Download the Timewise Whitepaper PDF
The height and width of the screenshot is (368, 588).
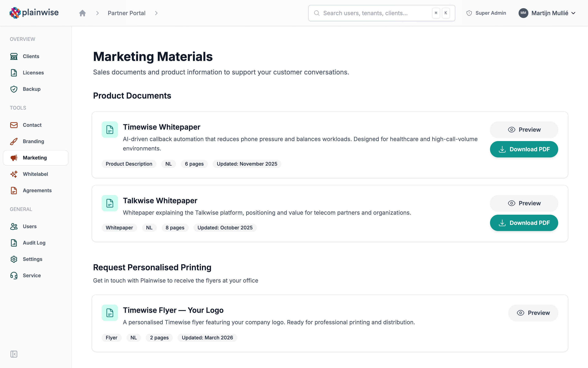tap(524, 149)
